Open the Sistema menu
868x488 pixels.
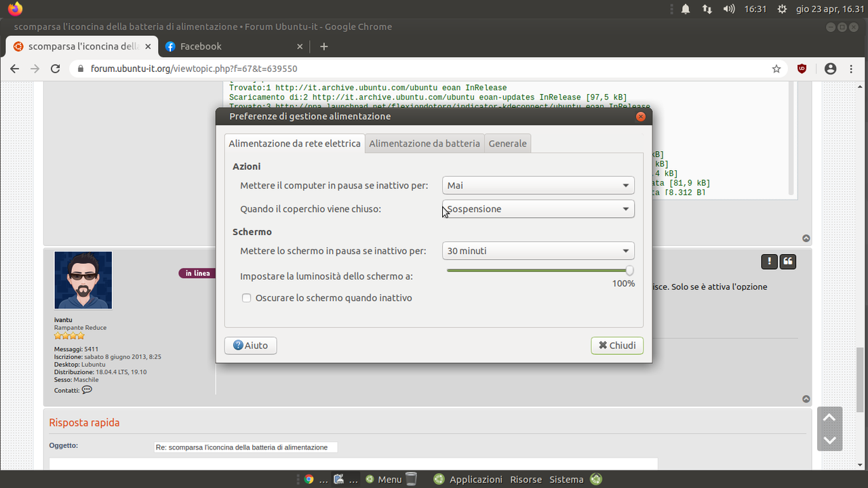pos(566,479)
